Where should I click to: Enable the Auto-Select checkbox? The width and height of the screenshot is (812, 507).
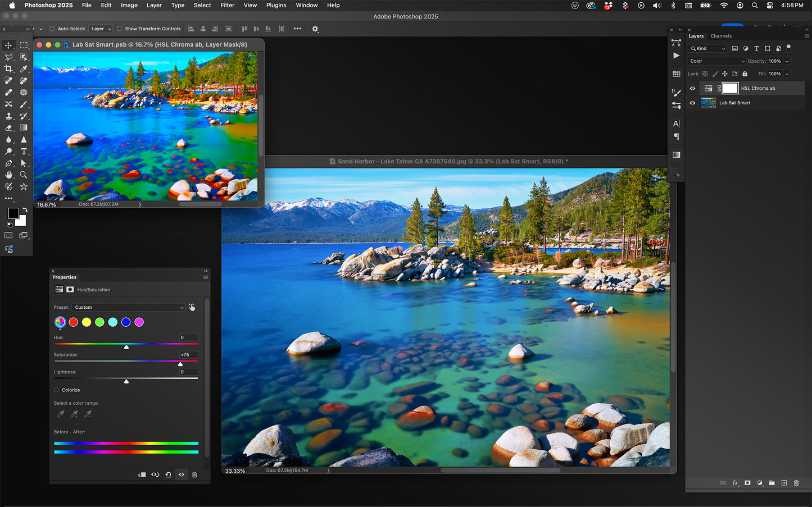coord(52,29)
